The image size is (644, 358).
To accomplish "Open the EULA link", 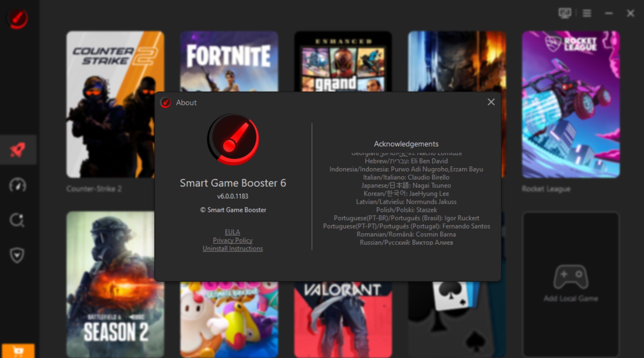I will (x=233, y=232).
